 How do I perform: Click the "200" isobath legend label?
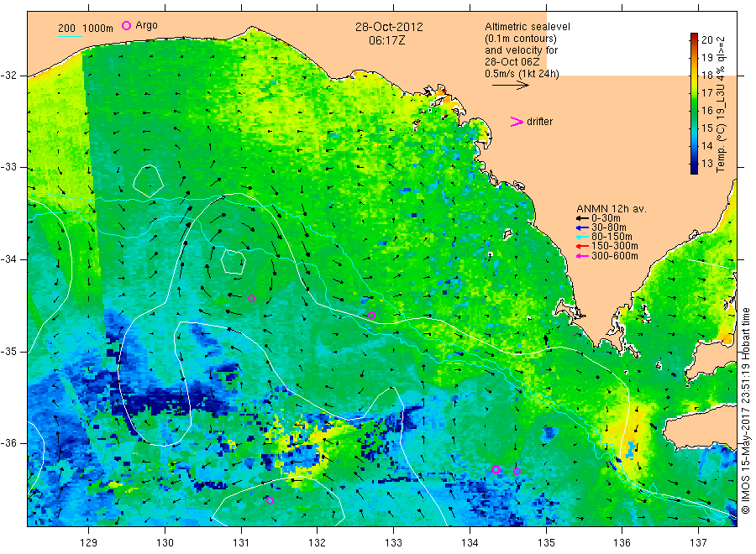click(66, 29)
